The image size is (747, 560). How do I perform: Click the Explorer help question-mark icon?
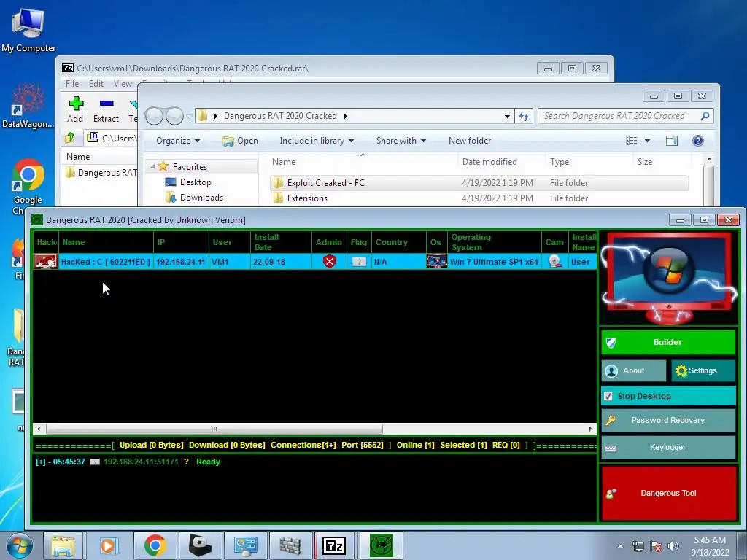(698, 141)
